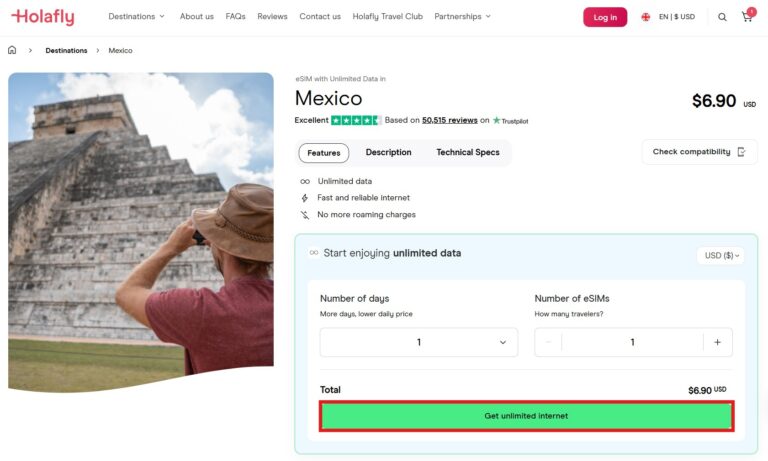This screenshot has height=461, width=768.
Task: Open the search magnifier icon
Action: (x=722, y=17)
